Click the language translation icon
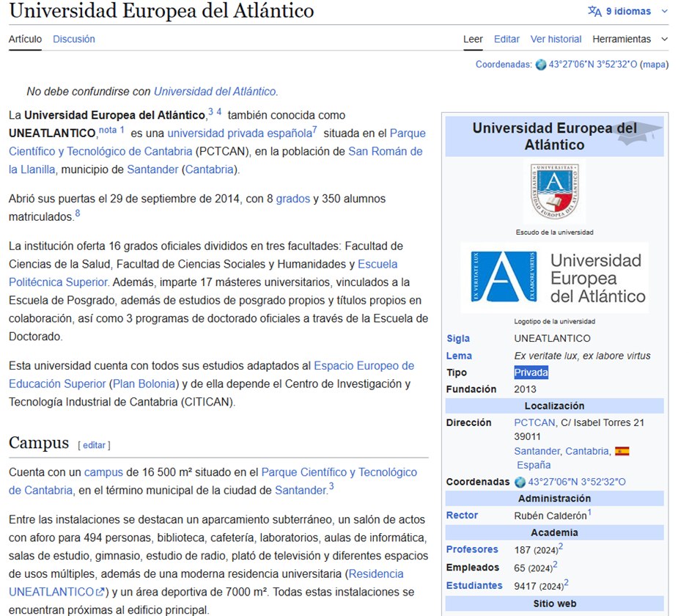 coord(594,11)
